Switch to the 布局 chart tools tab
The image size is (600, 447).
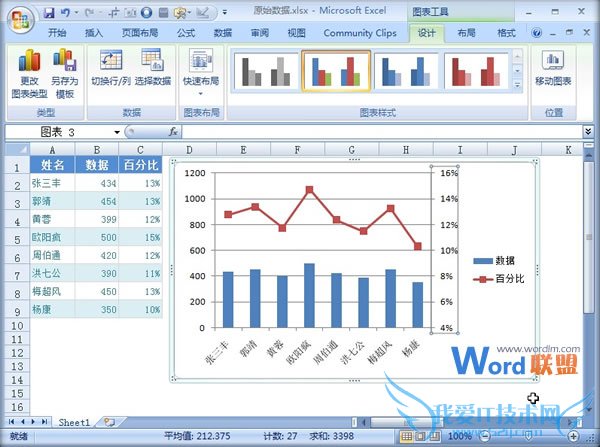tap(466, 33)
